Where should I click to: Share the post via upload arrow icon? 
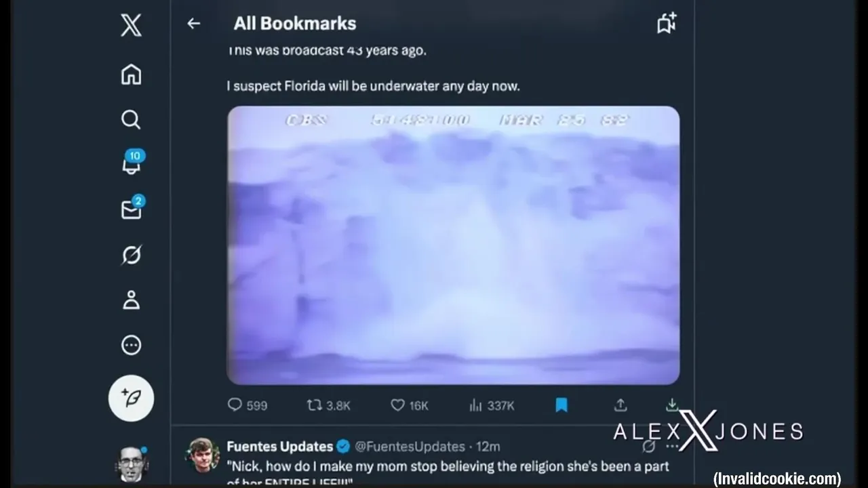pos(620,405)
